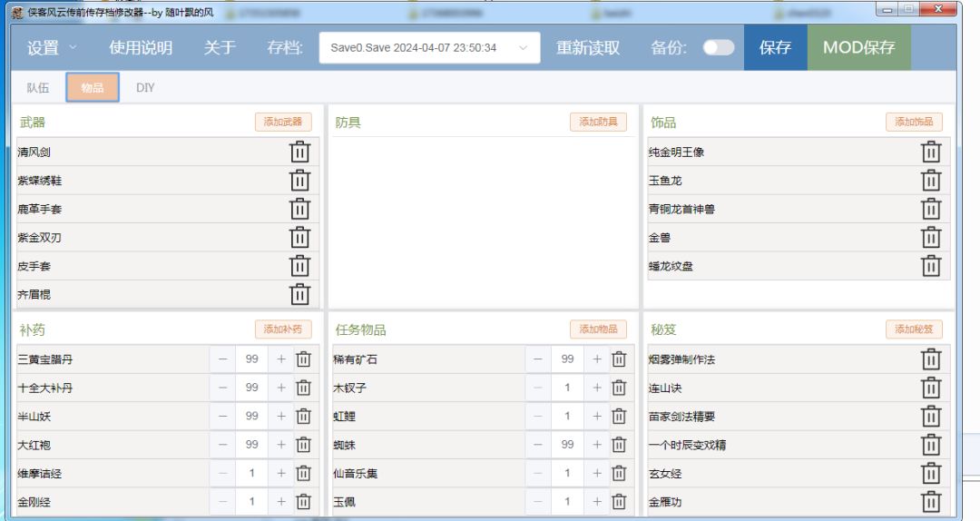Click 添加补药 button
The width and height of the screenshot is (980, 521).
282,329
